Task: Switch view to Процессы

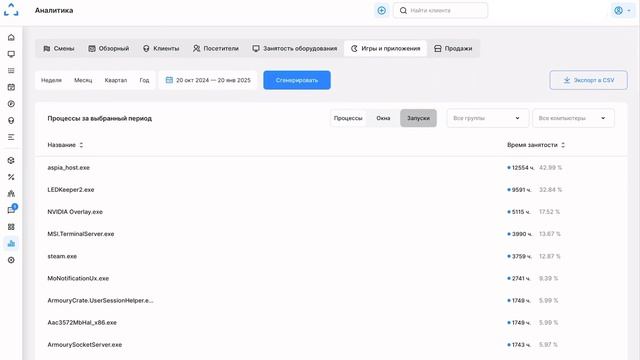Action: (348, 118)
